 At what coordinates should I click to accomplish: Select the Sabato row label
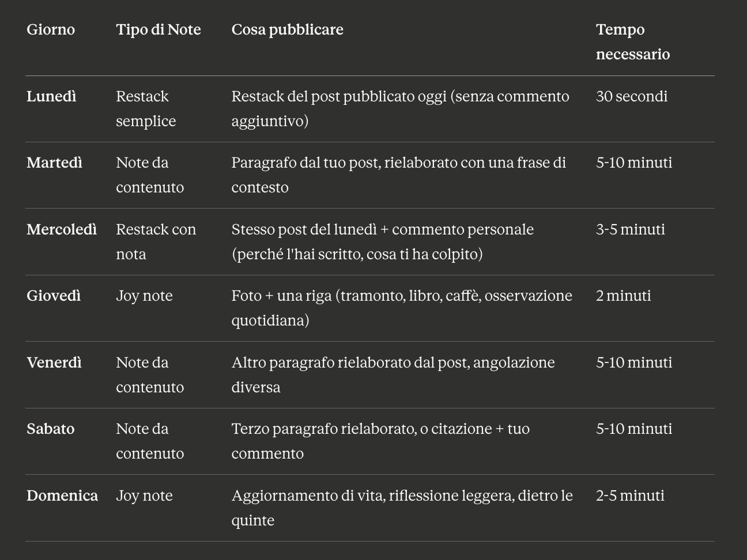51,429
